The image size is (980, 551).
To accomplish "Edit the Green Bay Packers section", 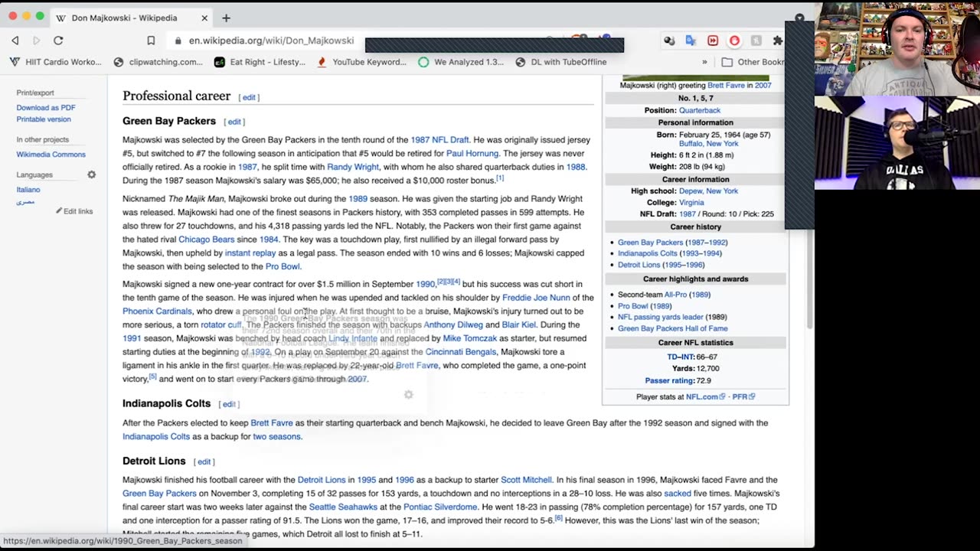I will pyautogui.click(x=234, y=122).
